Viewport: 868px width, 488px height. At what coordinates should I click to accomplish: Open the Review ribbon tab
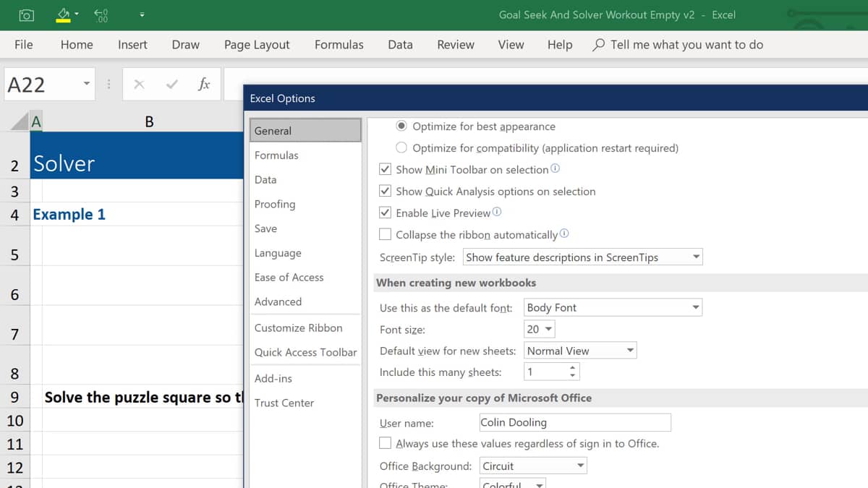(456, 45)
